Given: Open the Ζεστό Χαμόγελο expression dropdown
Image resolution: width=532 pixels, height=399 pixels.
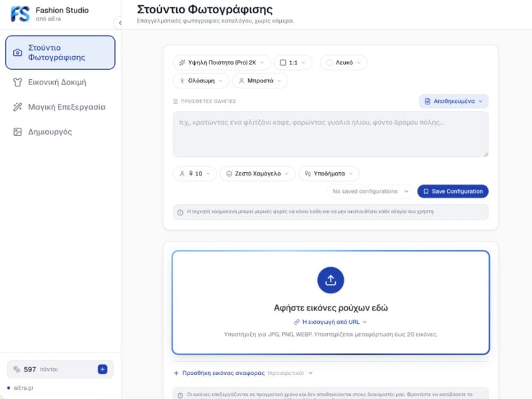Looking at the screenshot, I should pos(257,174).
